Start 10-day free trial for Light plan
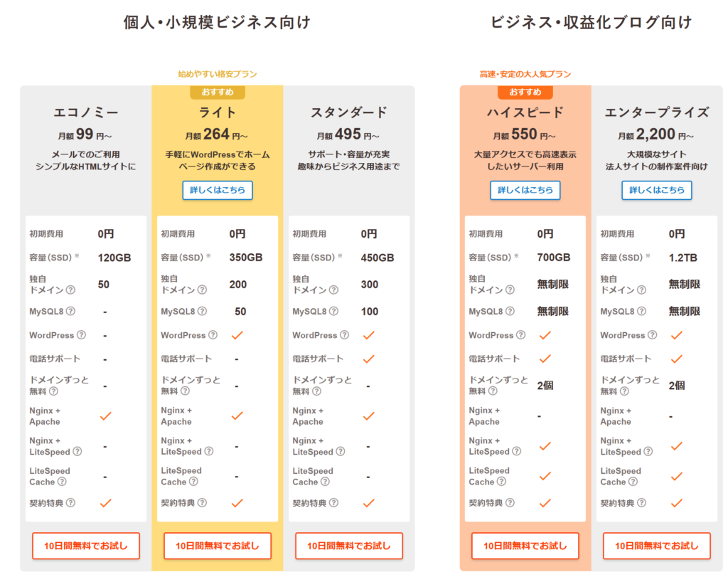This screenshot has height=577, width=728. [218, 546]
